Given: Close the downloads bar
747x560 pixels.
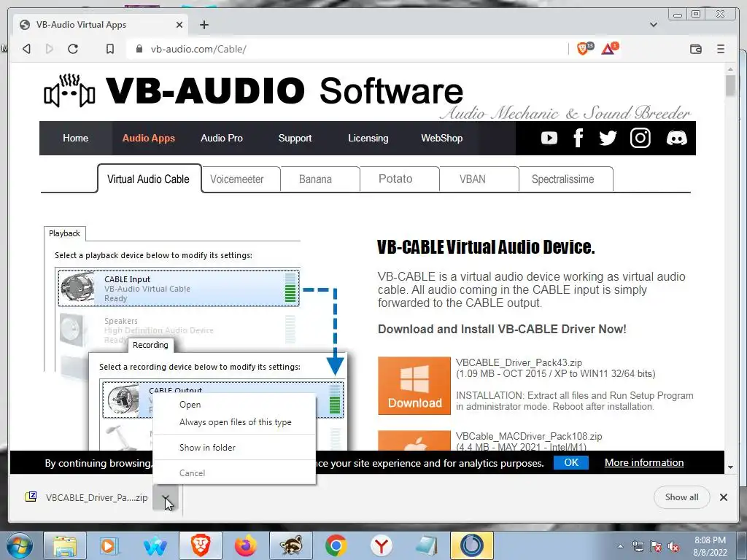Looking at the screenshot, I should pos(723,497).
